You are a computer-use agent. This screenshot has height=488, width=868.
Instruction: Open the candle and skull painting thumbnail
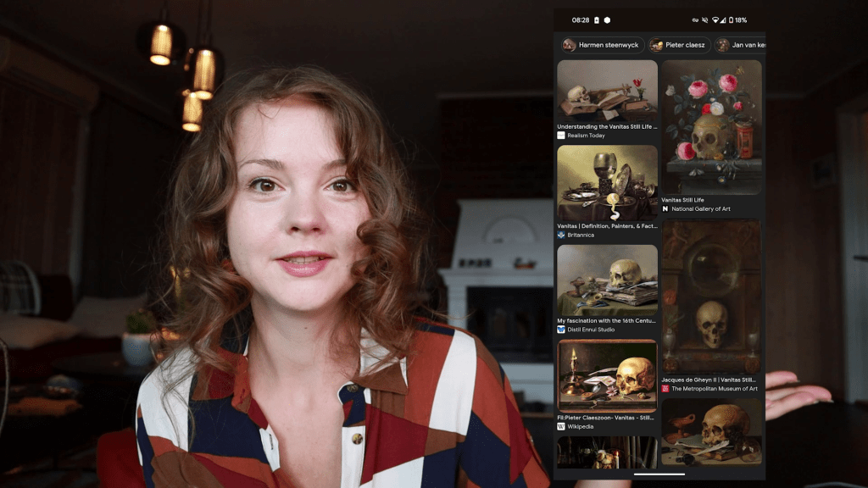point(607,376)
